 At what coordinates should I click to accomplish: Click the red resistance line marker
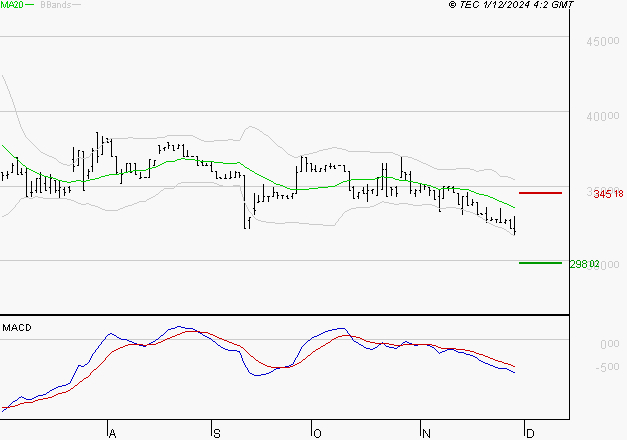(540, 193)
